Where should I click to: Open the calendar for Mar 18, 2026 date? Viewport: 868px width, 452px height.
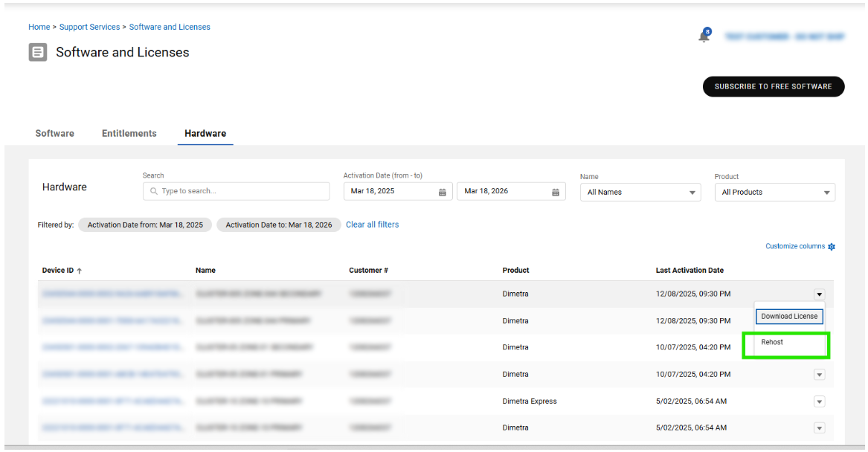tap(555, 192)
